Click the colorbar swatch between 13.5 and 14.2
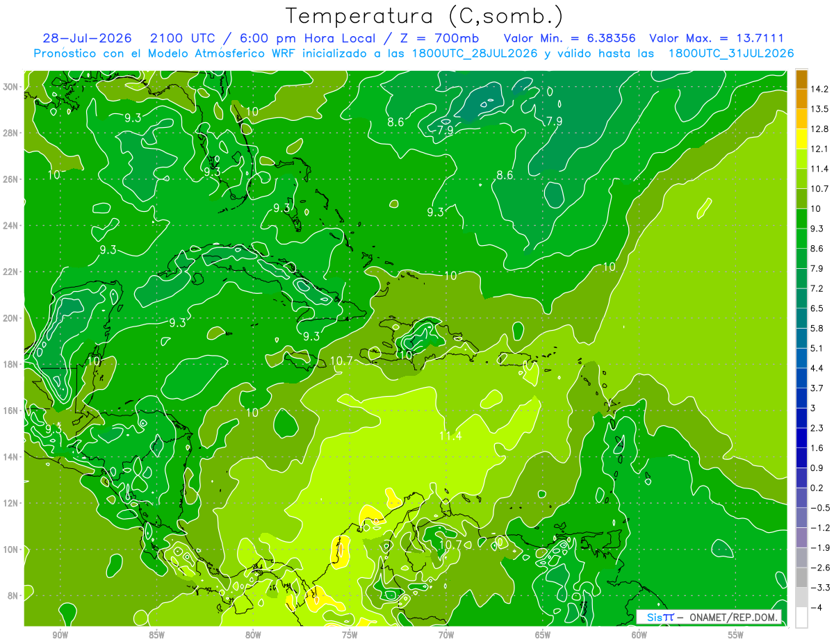This screenshot has width=834, height=644. [x=801, y=99]
